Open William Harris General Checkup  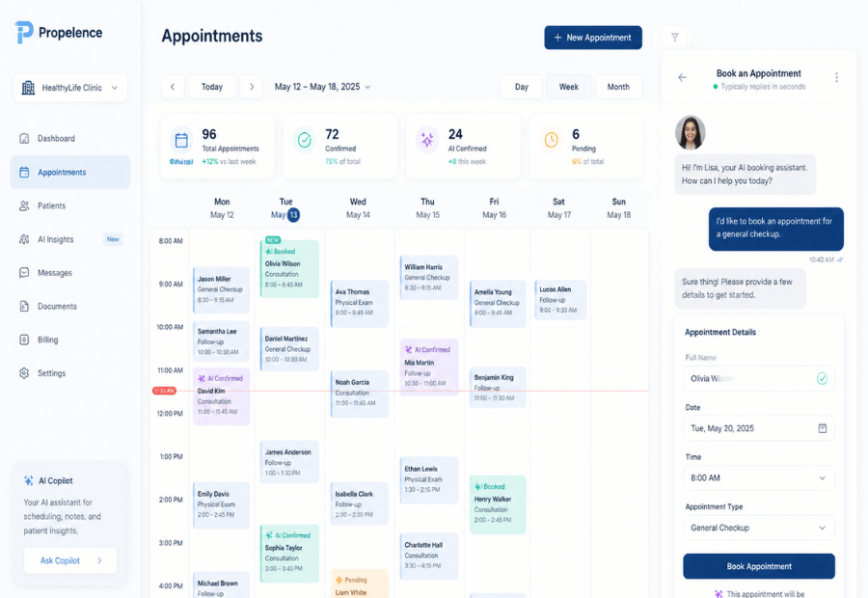(428, 278)
